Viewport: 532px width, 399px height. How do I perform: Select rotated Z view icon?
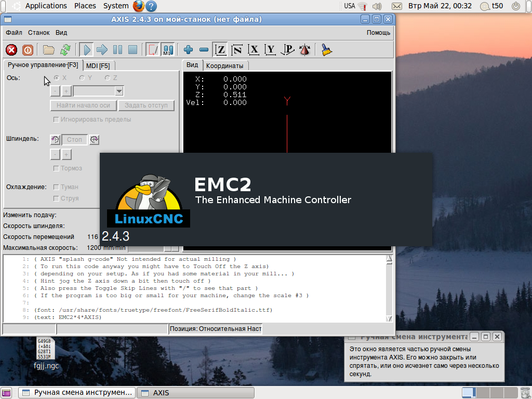click(x=237, y=50)
